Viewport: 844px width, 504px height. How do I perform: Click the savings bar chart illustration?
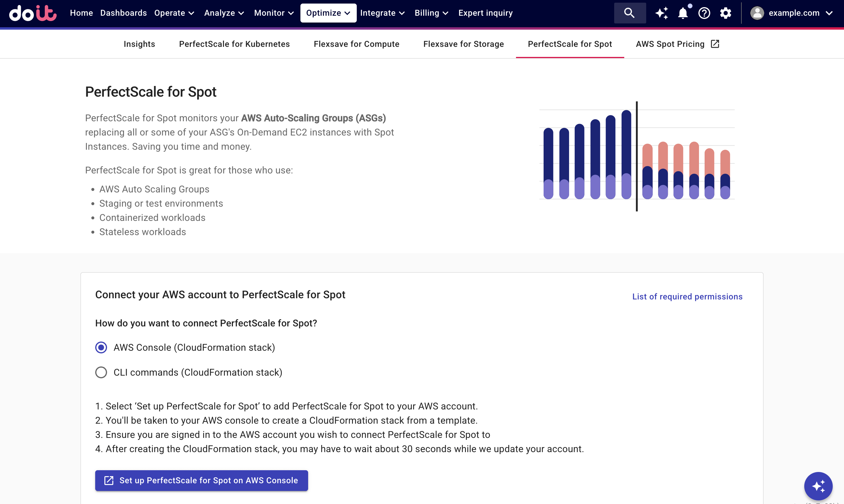[636, 156]
